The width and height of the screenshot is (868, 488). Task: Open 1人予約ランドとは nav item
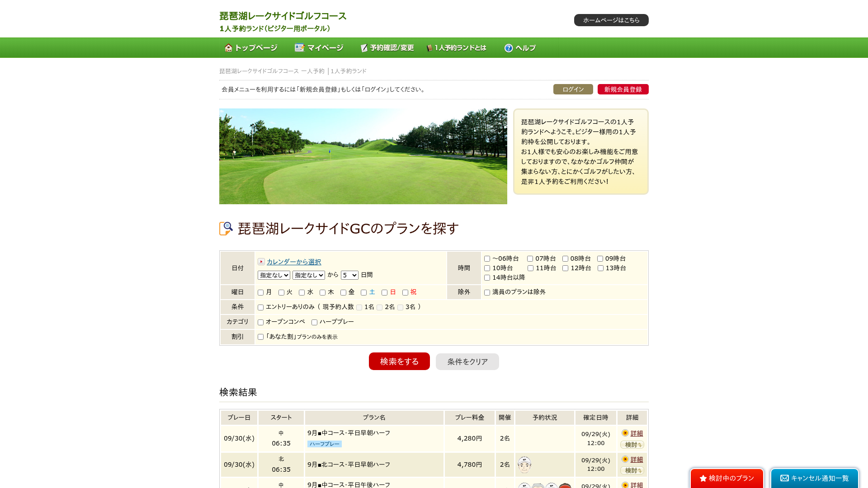pos(456,48)
